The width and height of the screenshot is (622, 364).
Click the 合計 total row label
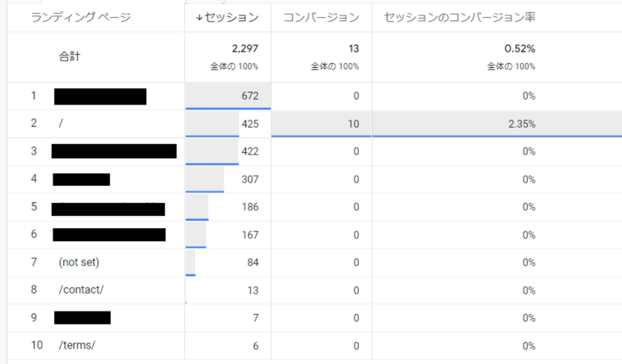[70, 57]
